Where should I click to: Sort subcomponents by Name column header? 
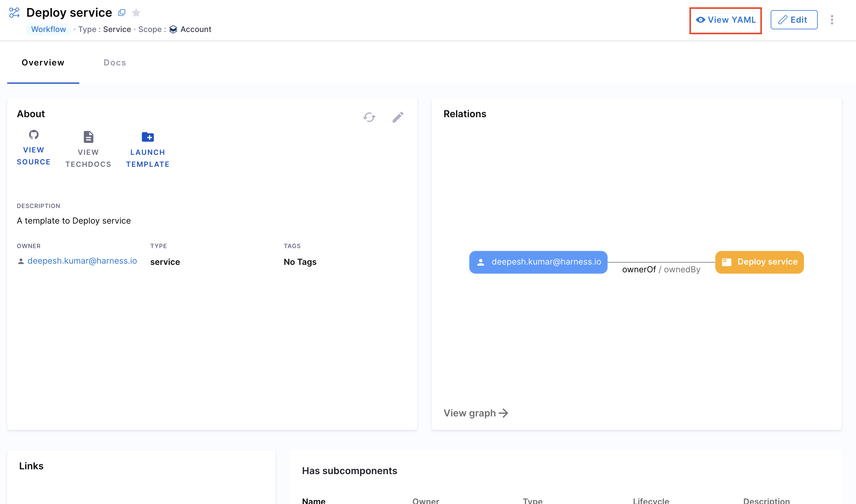pos(313,501)
